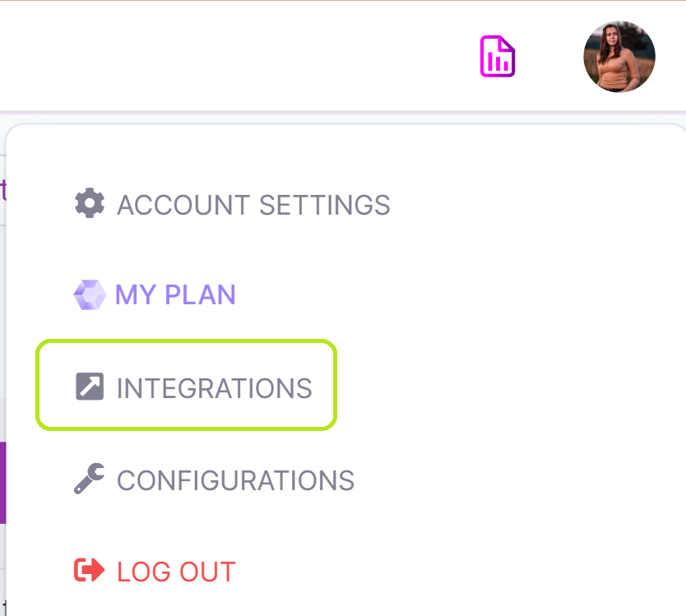The width and height of the screenshot is (686, 616).
Task: Click the user profile avatar photo
Action: click(619, 57)
